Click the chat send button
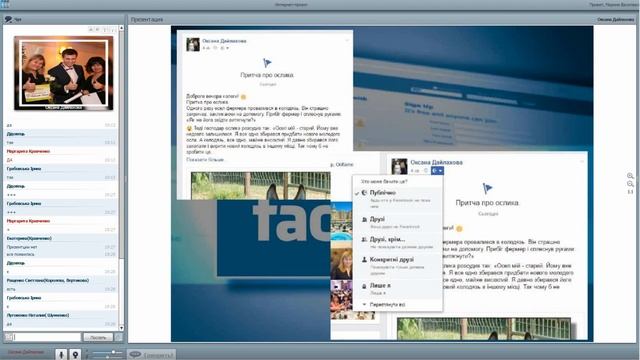The image size is (640, 360). pyautogui.click(x=98, y=337)
